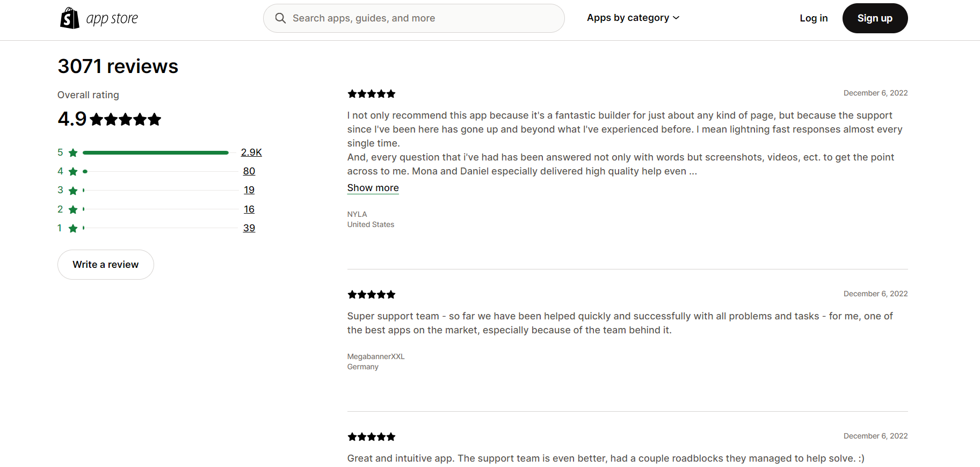Click the app store wordmark text
Screen dimensions: 980x467
112,19
